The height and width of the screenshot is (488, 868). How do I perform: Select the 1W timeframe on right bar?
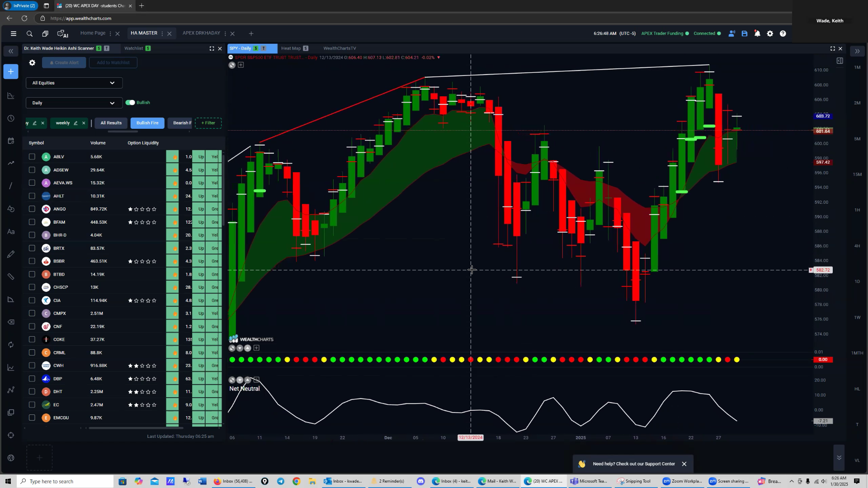857,317
